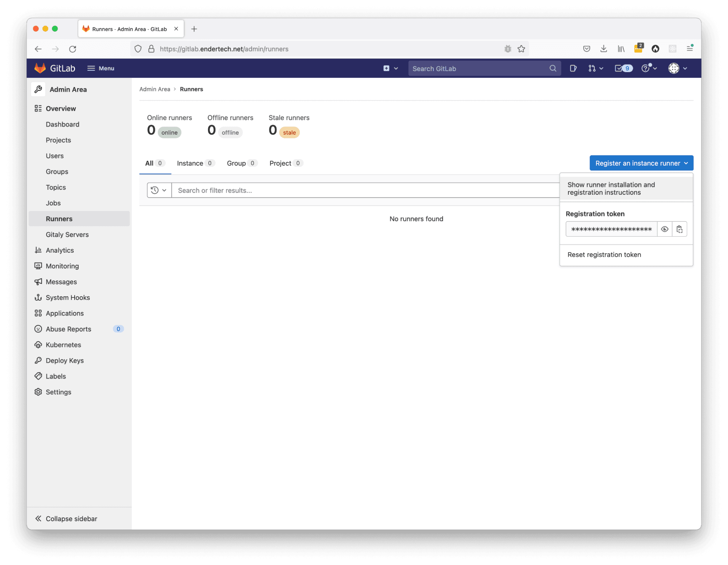Open browser downloads icon
Screen dimensions: 728x565
[x=603, y=49]
